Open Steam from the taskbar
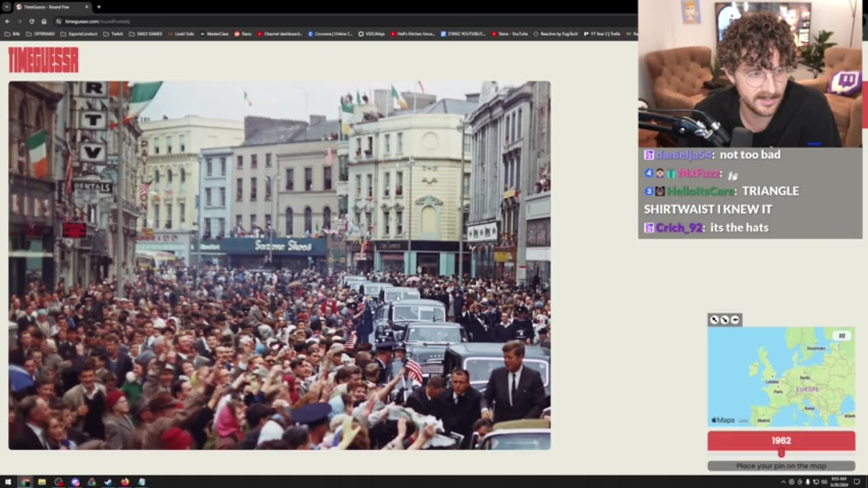Viewport: 868px width, 488px height. click(x=108, y=482)
